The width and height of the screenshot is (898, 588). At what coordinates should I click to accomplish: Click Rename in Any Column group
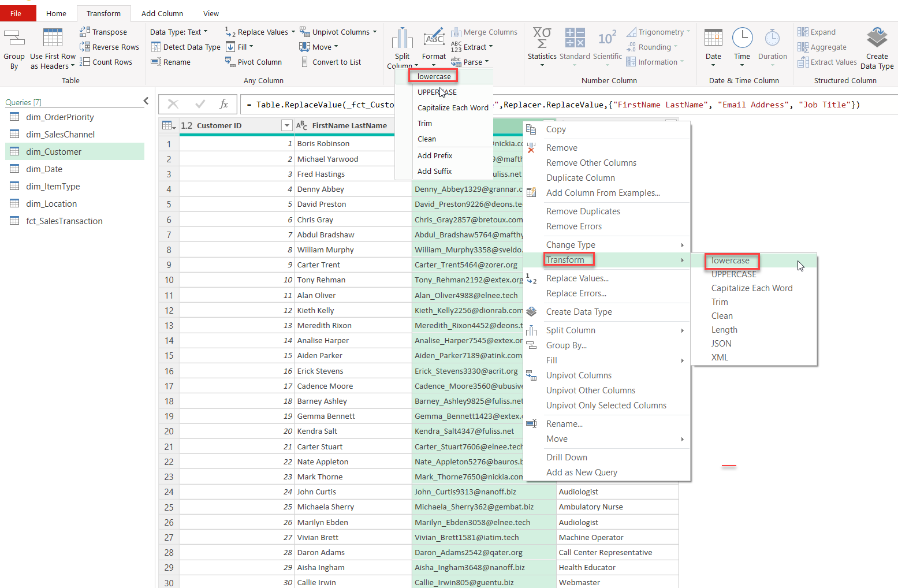coord(170,62)
